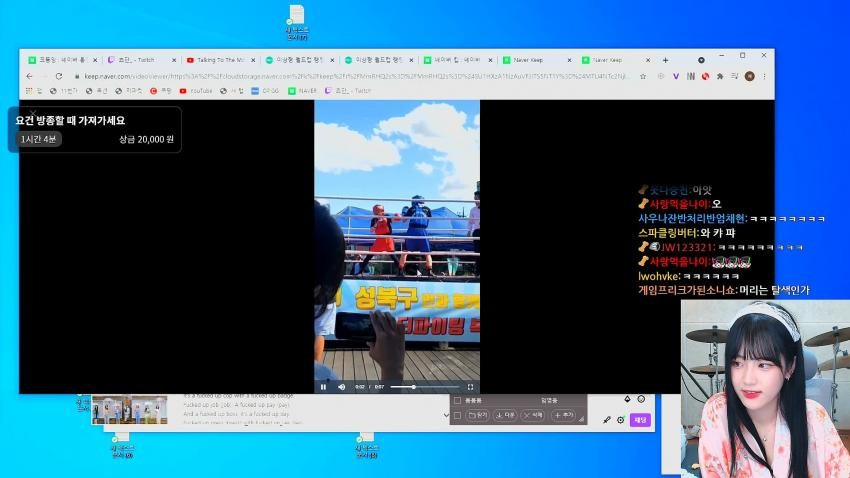850x478 pixels.
Task: Reload the page with the refresh icon
Action: (59, 76)
